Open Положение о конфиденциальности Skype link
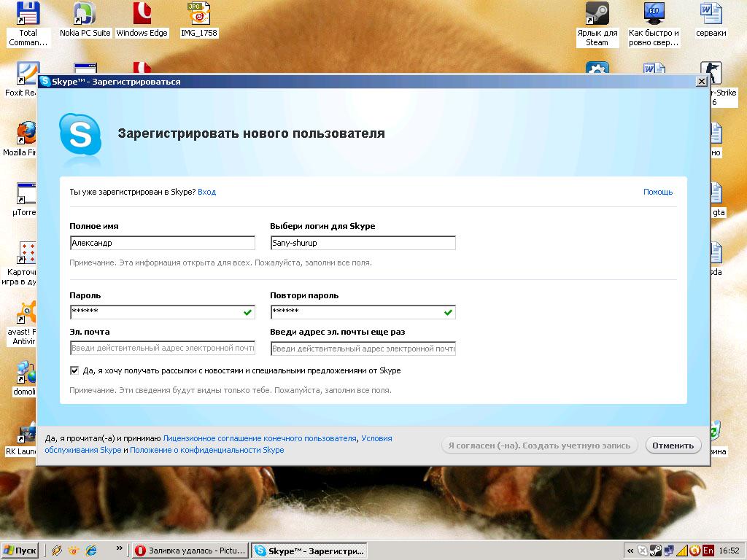The width and height of the screenshot is (747, 560). (x=206, y=450)
